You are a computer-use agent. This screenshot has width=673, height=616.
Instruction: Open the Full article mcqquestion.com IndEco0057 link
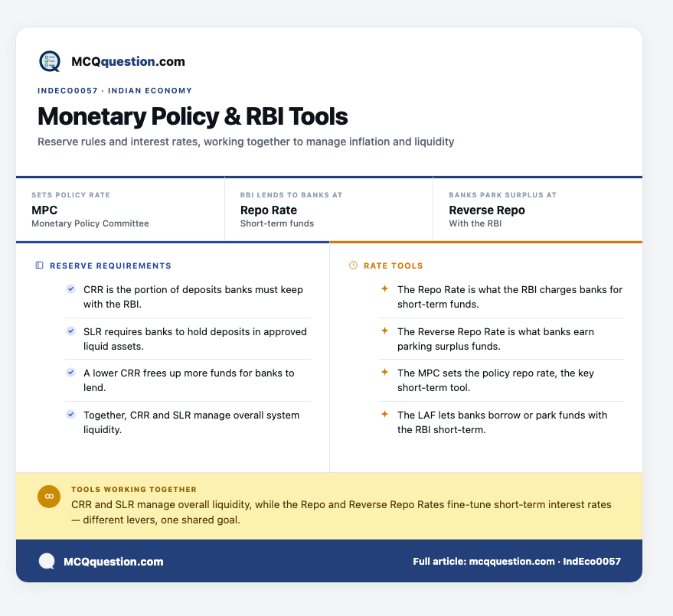pyautogui.click(x=517, y=561)
